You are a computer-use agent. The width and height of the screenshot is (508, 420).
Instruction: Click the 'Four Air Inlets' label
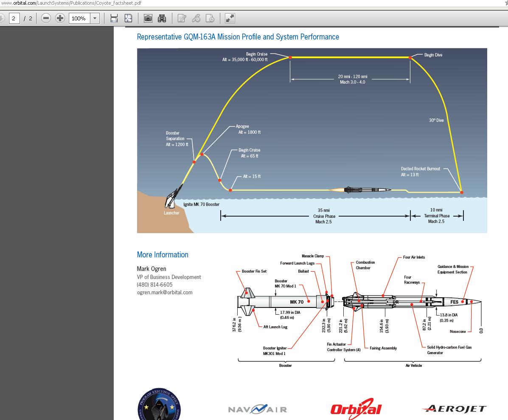pyautogui.click(x=414, y=257)
